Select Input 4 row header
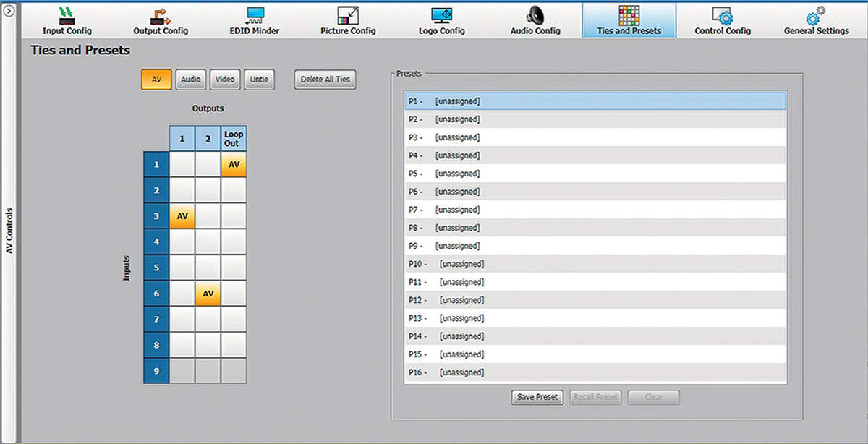 (156, 242)
